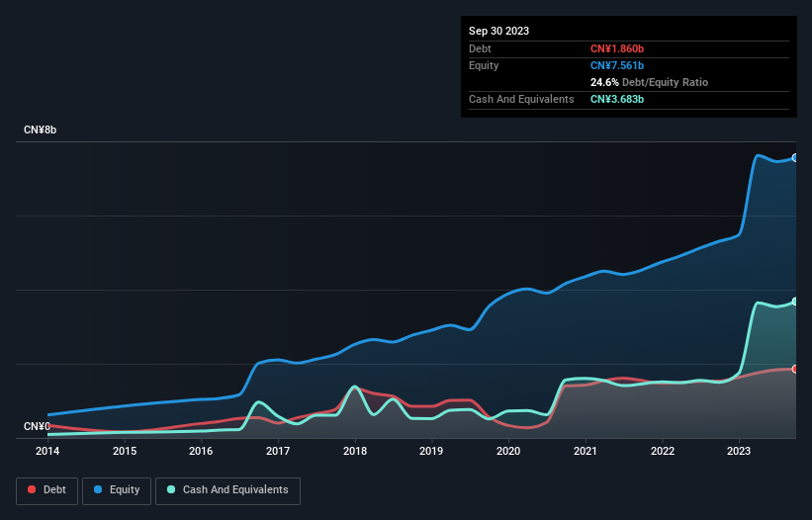Screen dimensions: 812x520
Task: Click the teal Cash legend dot
Action: [x=171, y=489]
